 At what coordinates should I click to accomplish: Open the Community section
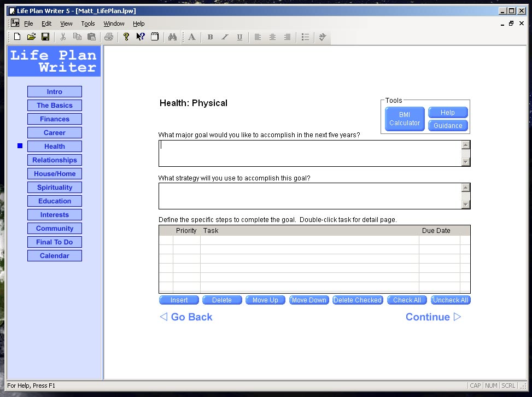(55, 229)
